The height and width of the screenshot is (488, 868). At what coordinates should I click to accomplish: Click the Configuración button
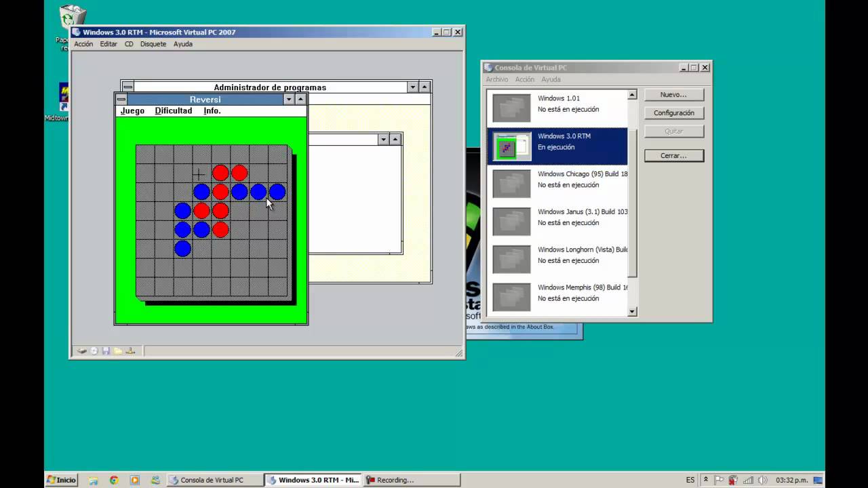[674, 113]
